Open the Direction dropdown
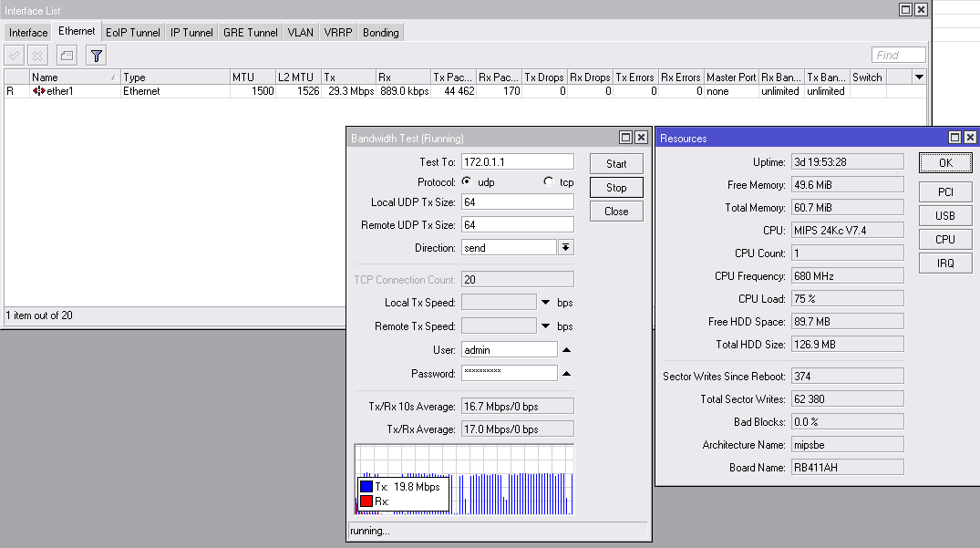Viewport: 980px width, 548px height. pos(565,248)
